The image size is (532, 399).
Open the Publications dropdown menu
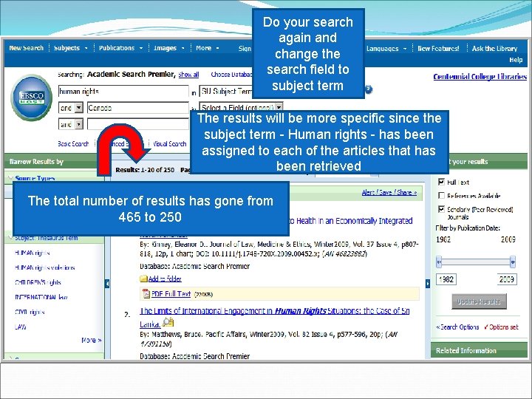pos(120,48)
